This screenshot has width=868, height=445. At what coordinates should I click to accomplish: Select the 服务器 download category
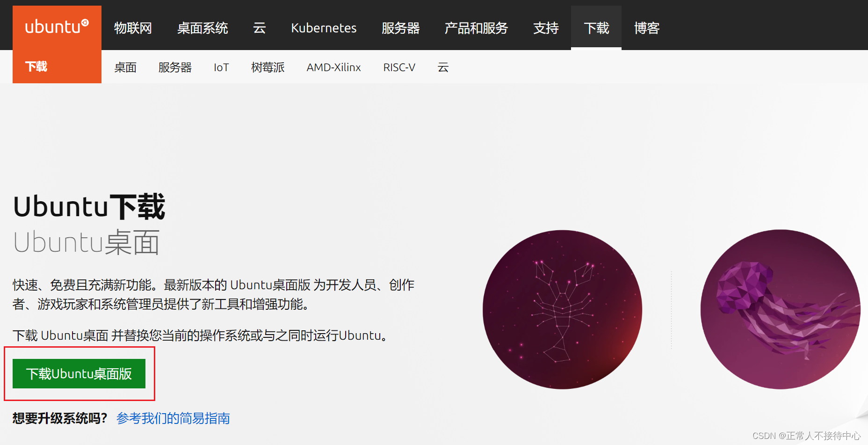(175, 67)
